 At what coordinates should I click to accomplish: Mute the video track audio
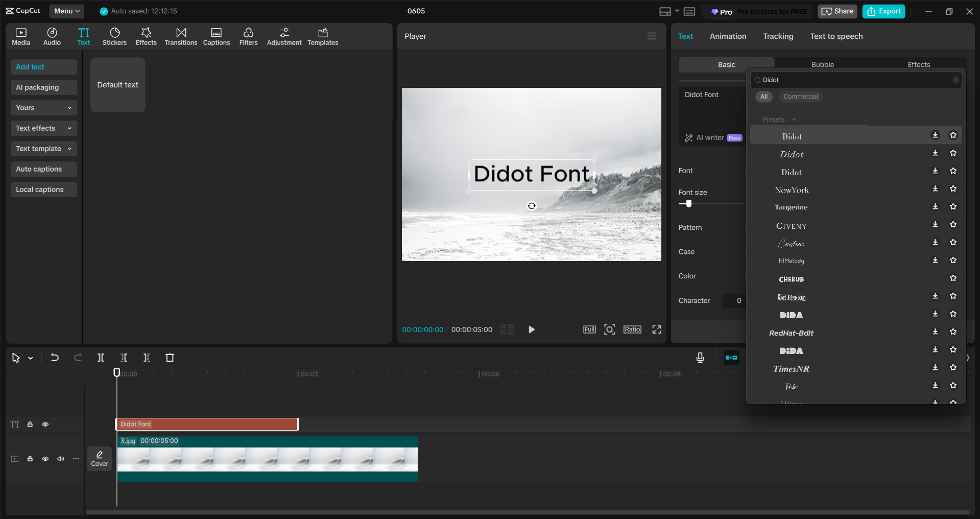pyautogui.click(x=60, y=459)
